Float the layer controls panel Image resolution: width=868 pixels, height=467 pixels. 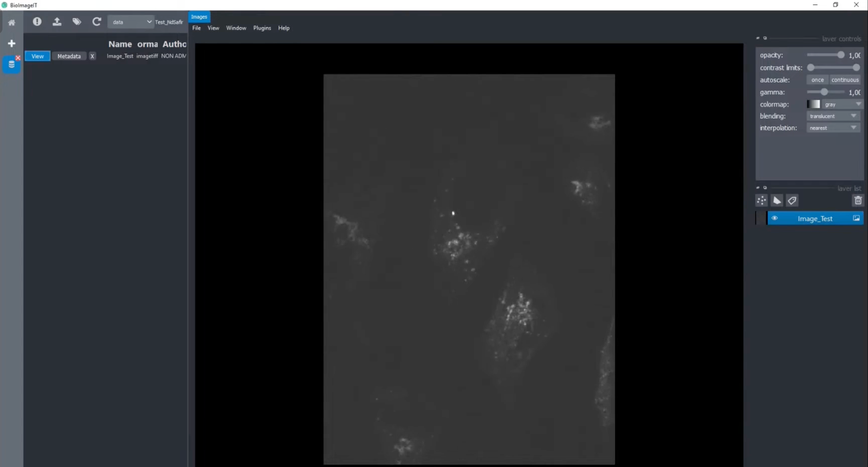pyautogui.click(x=765, y=38)
